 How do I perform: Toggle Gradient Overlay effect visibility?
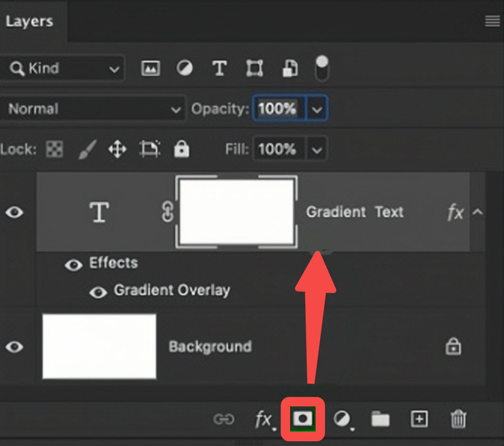(98, 292)
